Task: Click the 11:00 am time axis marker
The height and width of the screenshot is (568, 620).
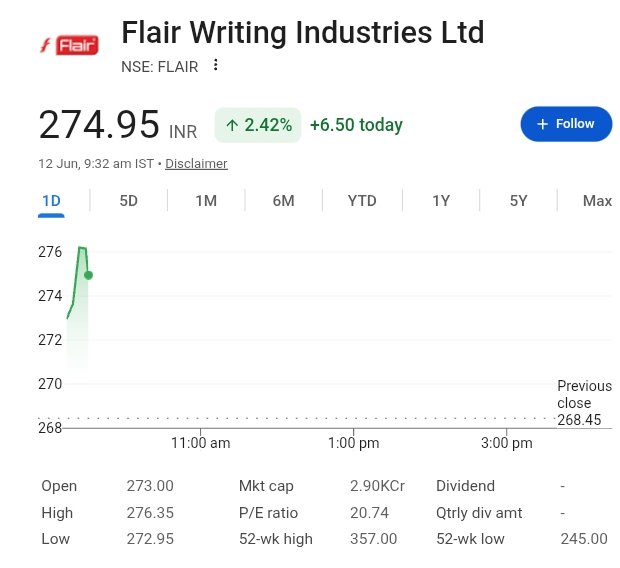Action: [x=200, y=443]
